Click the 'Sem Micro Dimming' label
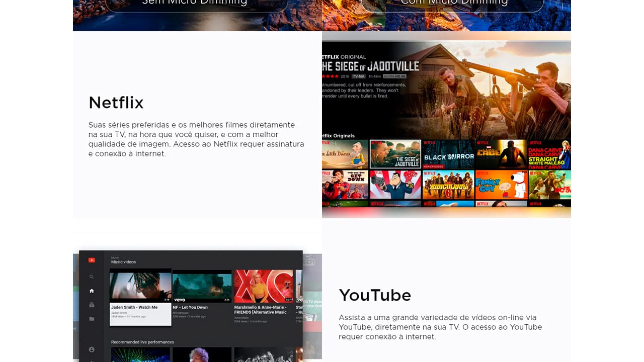 194,2
